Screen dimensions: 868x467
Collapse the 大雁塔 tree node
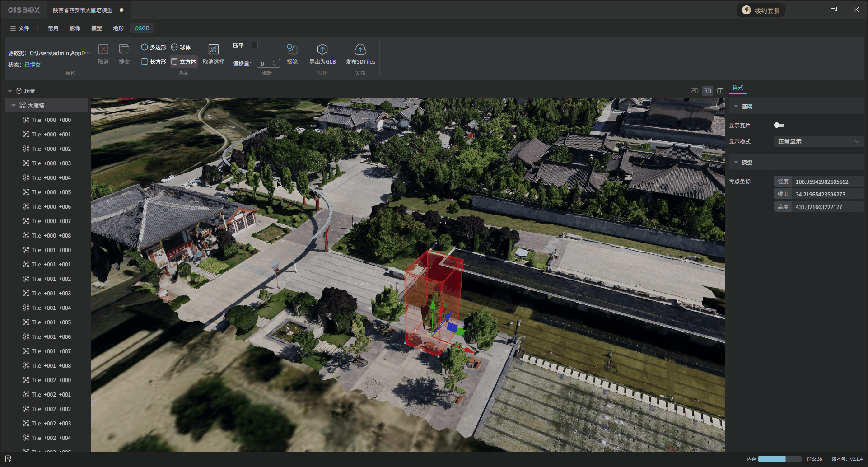(14, 105)
